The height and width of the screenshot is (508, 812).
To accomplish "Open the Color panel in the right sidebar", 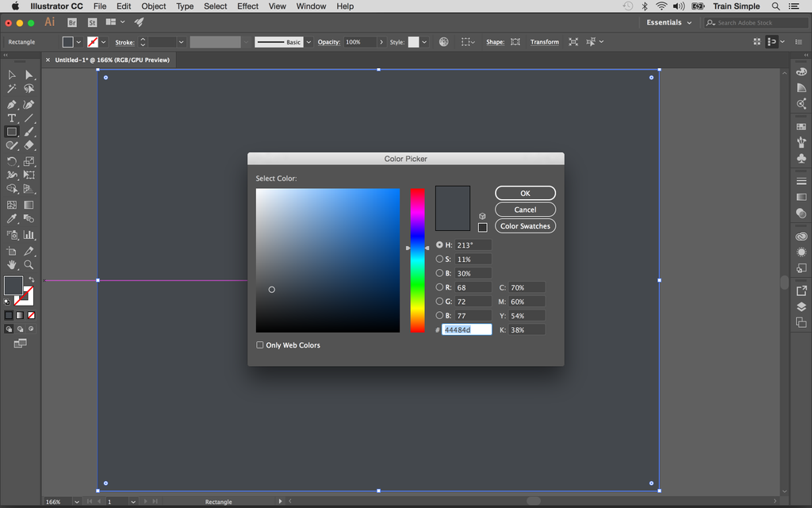I will [x=801, y=71].
